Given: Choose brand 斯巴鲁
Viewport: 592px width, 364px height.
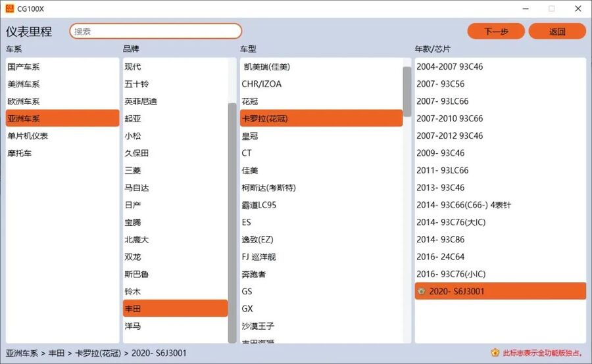Looking at the screenshot, I should [x=175, y=274].
